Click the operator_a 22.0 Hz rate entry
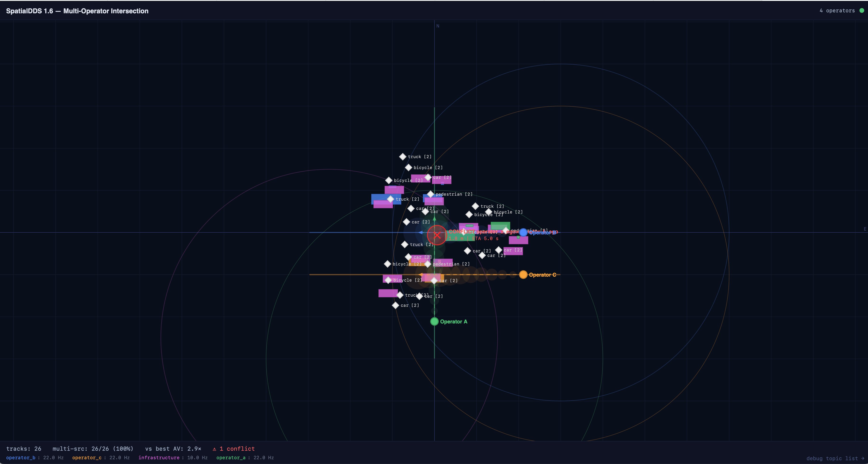The width and height of the screenshot is (868, 464). tap(245, 458)
